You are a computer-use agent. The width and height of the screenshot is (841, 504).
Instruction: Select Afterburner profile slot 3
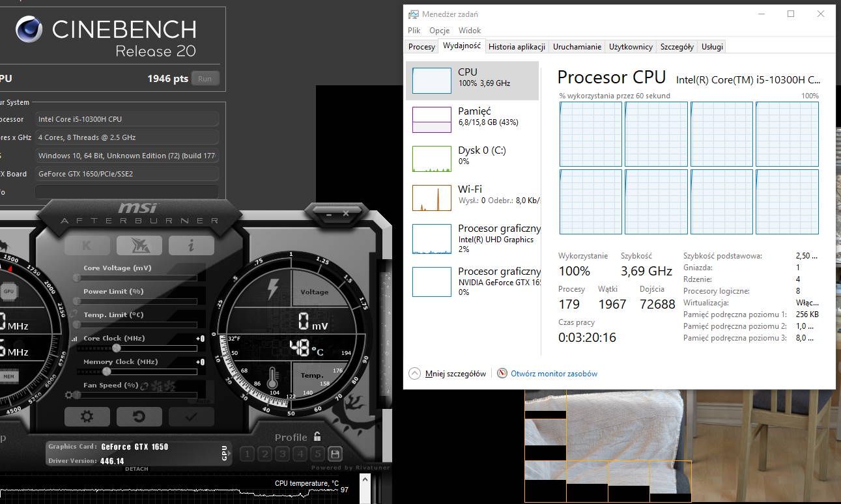tap(282, 454)
